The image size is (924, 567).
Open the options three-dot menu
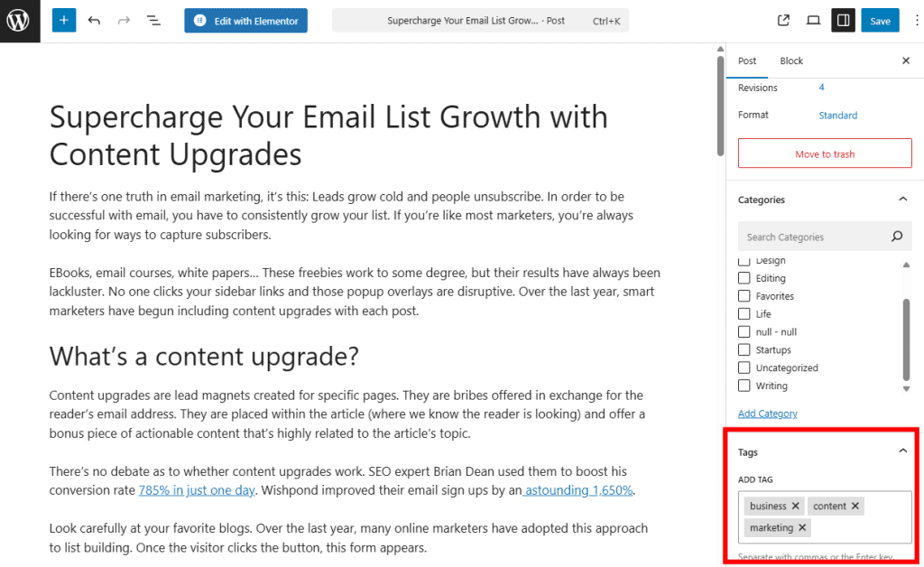[917, 21]
